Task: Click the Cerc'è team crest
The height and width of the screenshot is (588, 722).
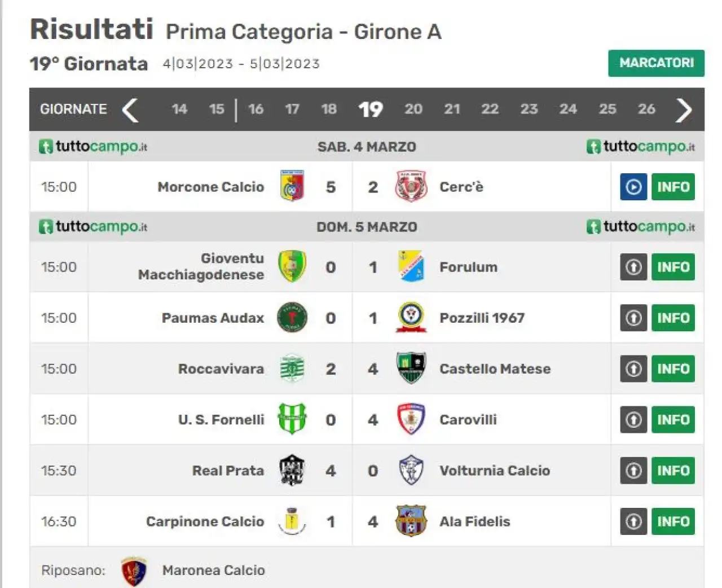Action: pyautogui.click(x=411, y=186)
